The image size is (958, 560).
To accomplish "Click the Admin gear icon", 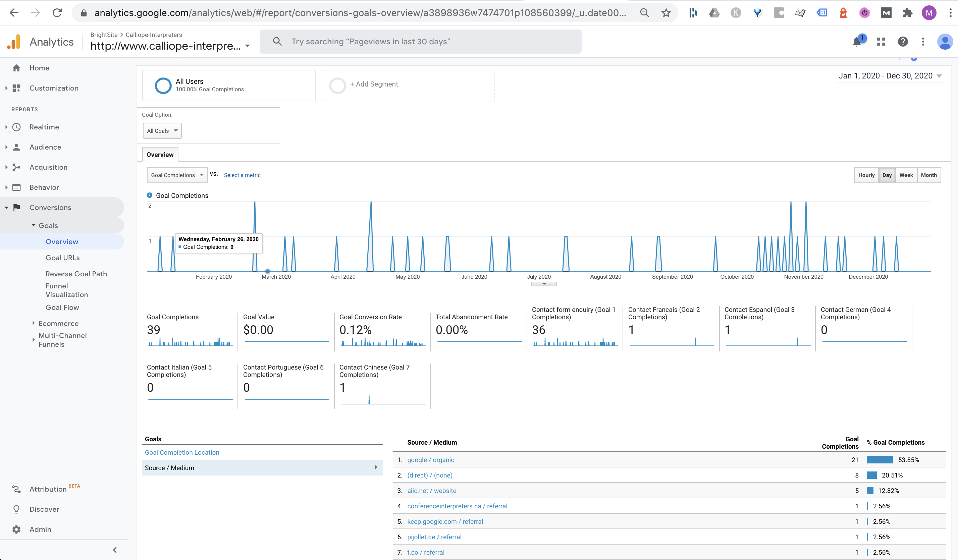I will click(x=16, y=529).
